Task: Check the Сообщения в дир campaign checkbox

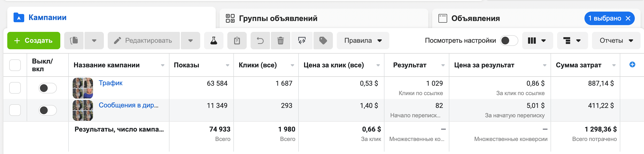Action: 15,110
